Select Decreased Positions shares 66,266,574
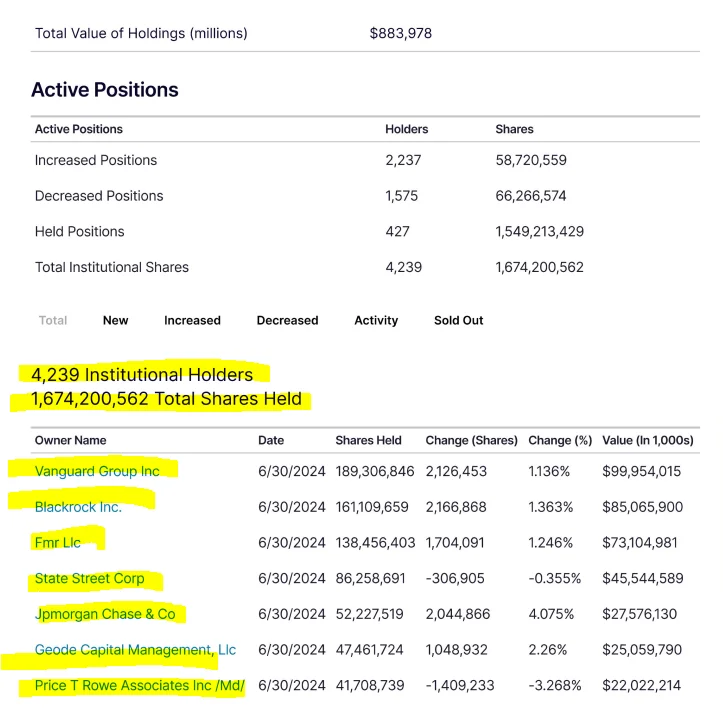This screenshot has height=722, width=723. (x=531, y=196)
